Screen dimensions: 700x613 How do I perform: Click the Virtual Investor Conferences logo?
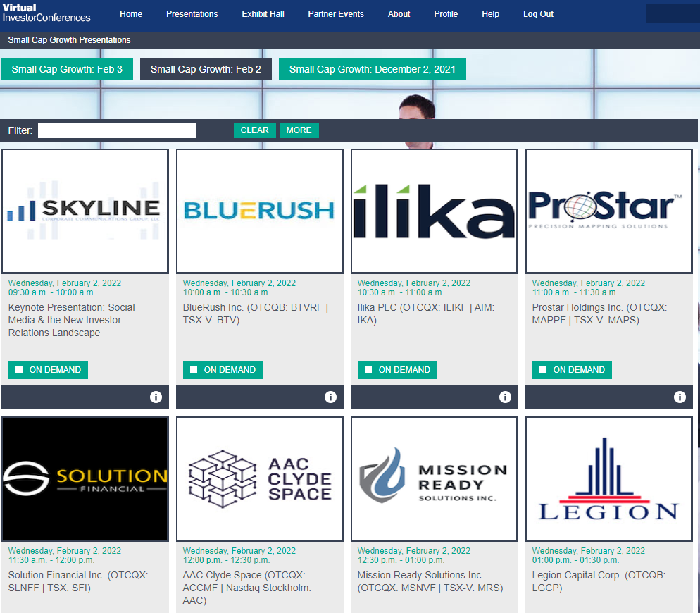point(46,13)
